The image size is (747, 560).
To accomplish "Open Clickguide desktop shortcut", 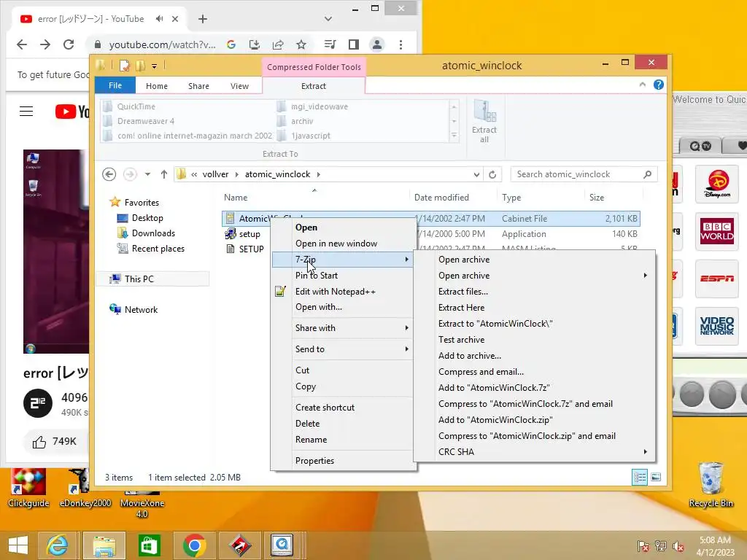I will coord(28,488).
